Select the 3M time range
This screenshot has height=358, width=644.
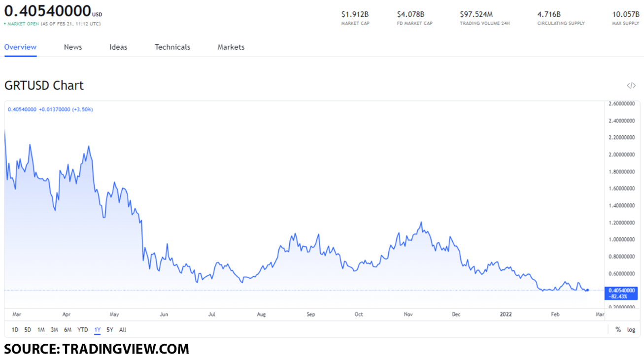point(54,330)
